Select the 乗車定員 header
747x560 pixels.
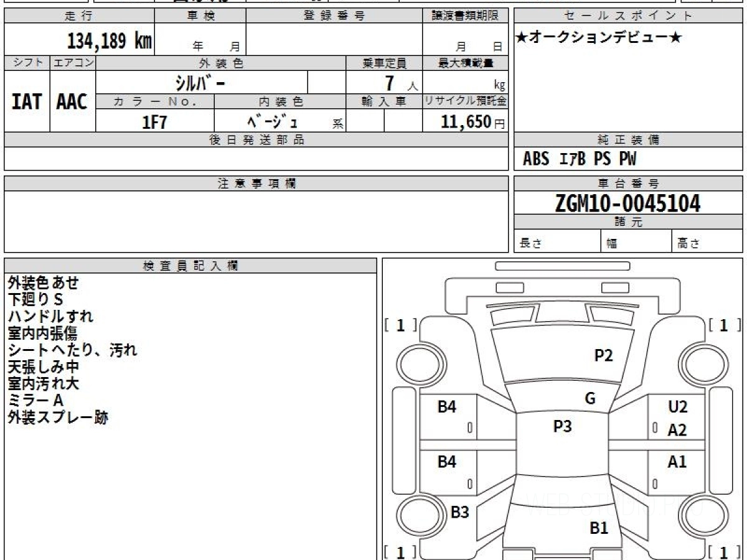(384, 63)
